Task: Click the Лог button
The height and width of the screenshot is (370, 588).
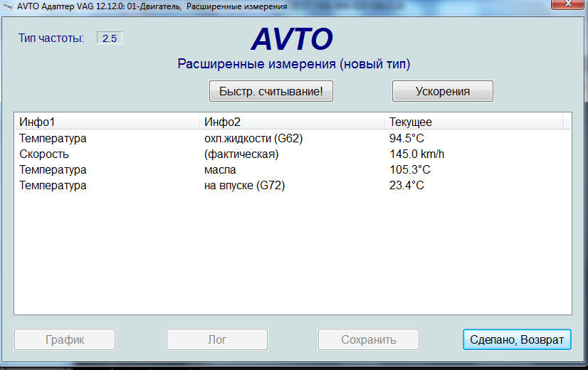Action: [216, 339]
